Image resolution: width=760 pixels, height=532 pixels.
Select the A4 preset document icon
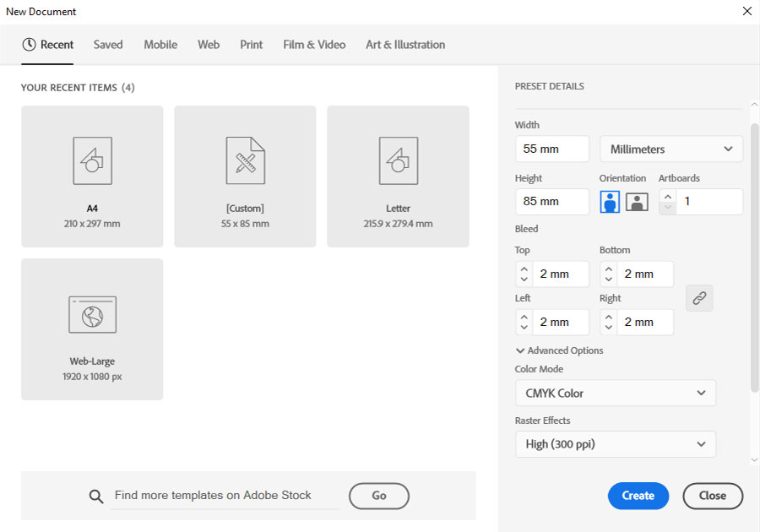point(93,160)
